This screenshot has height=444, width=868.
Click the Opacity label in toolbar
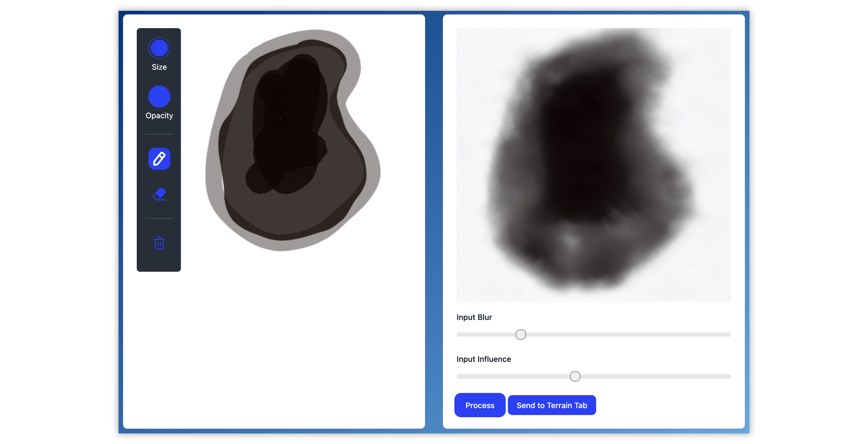[159, 116]
